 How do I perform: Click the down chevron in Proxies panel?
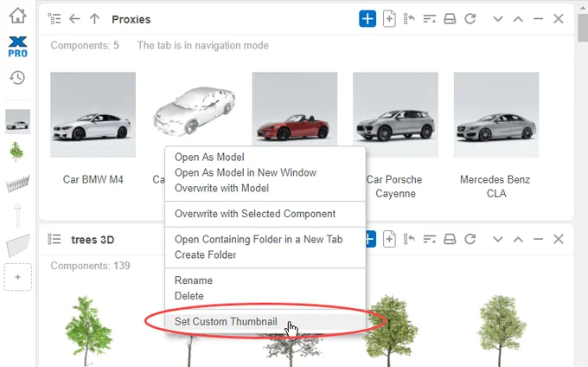[497, 19]
